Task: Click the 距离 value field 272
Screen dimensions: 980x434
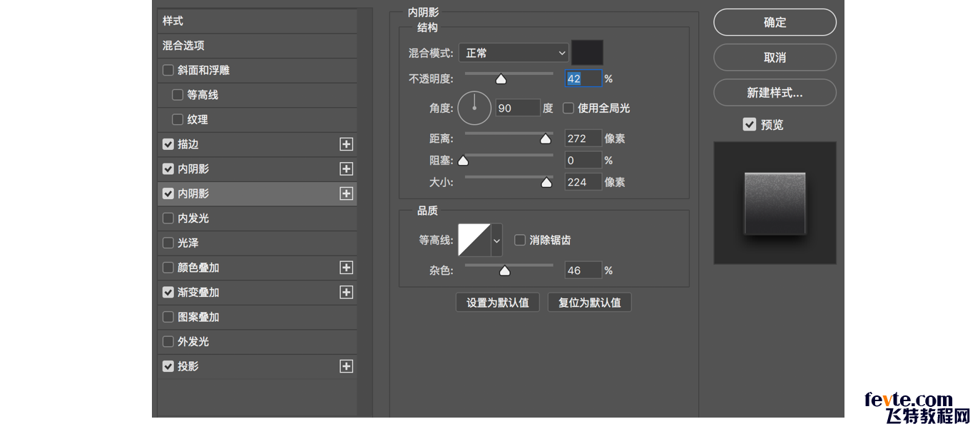Action: [583, 138]
